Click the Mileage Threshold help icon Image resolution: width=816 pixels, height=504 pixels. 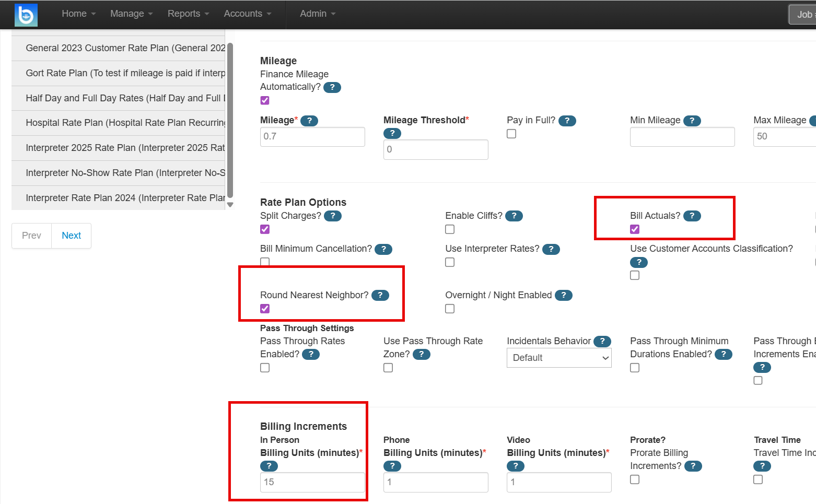tap(392, 133)
